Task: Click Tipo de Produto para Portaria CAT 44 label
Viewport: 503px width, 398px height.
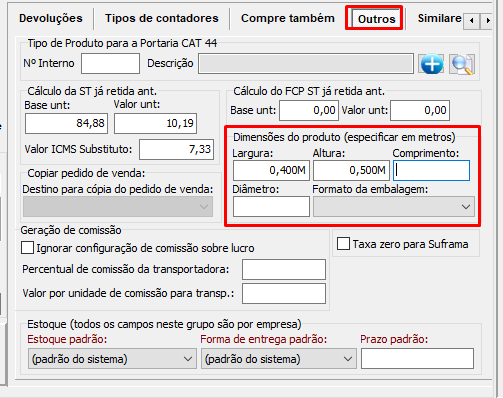Action: [122, 43]
